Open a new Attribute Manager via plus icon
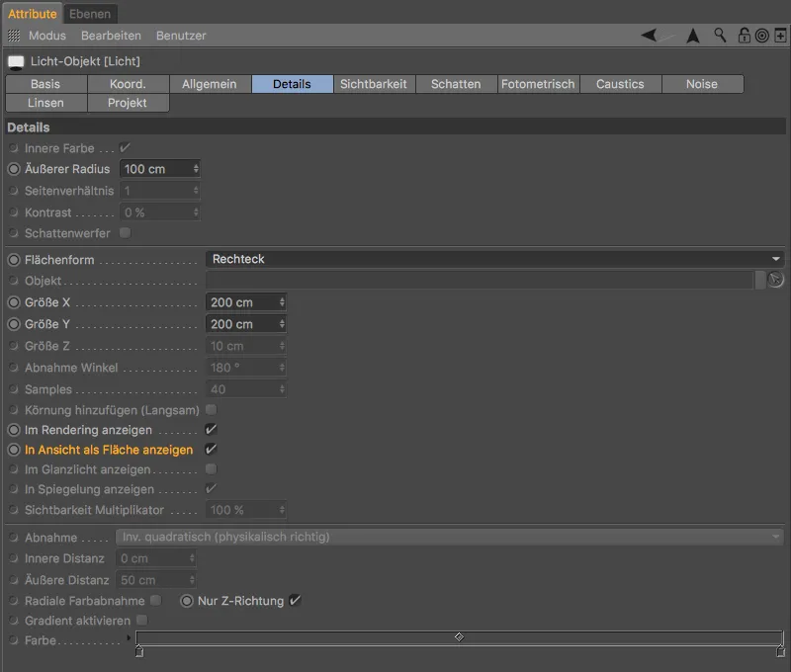 point(779,35)
